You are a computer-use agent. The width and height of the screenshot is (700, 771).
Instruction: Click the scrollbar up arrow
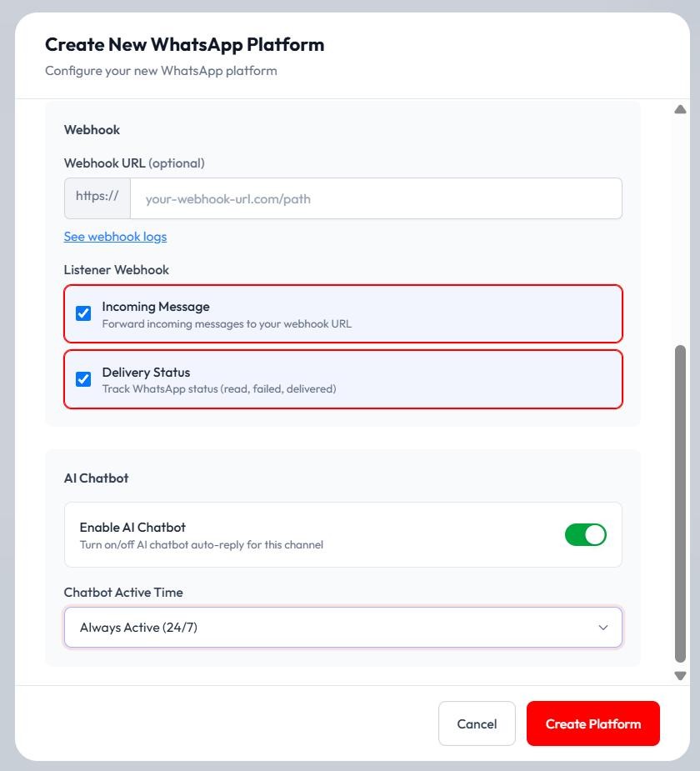point(680,109)
